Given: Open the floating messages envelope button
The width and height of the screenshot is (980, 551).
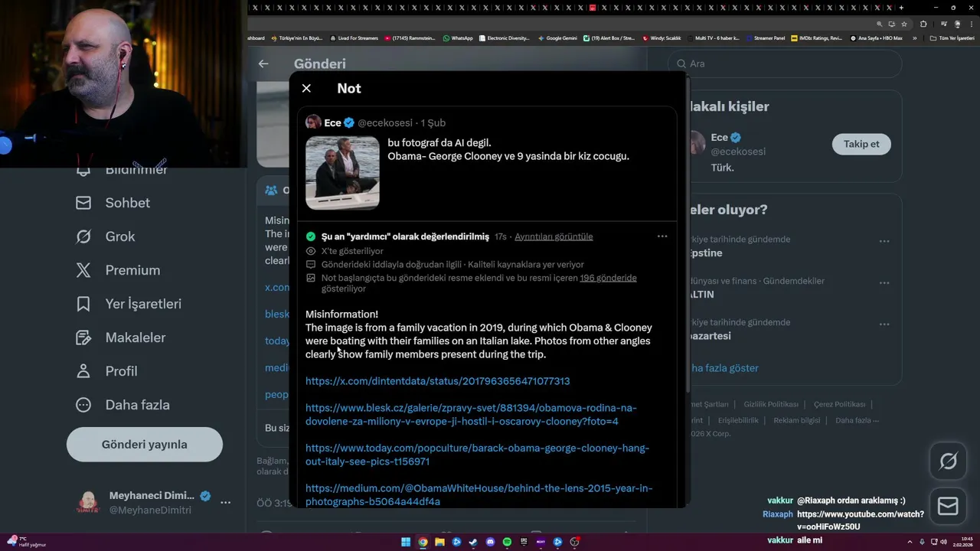Looking at the screenshot, I should (948, 507).
